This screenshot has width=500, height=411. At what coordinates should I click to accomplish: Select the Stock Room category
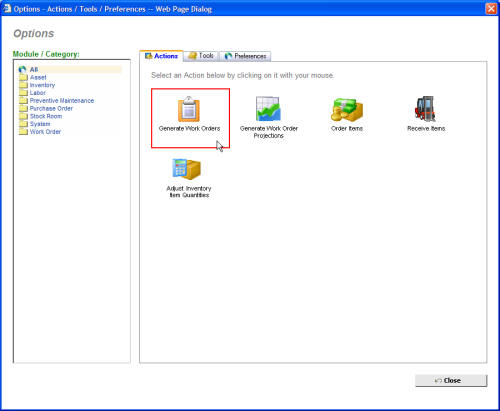[x=46, y=116]
